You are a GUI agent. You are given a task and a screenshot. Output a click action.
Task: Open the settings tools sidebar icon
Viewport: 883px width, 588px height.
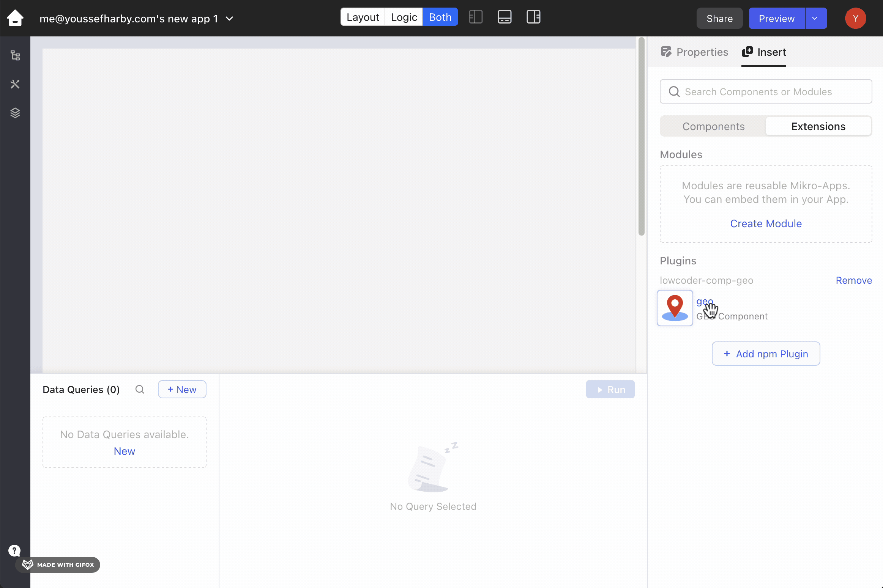[15, 84]
